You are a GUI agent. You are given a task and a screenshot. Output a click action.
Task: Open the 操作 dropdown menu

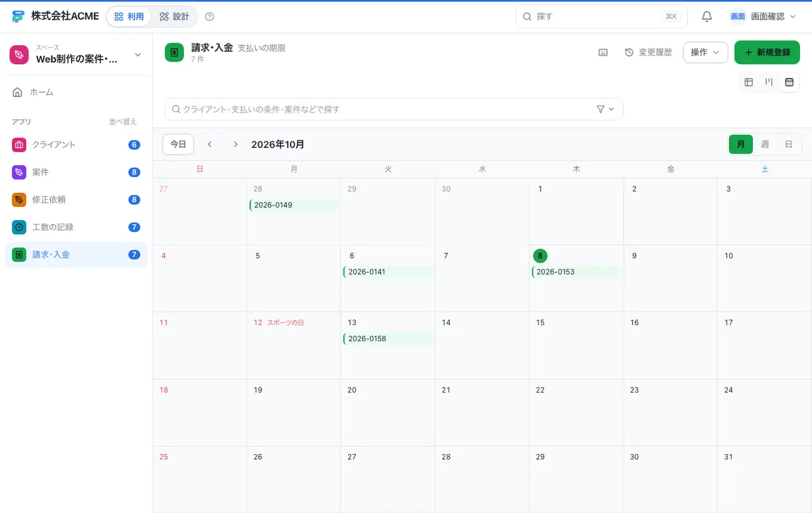click(x=705, y=52)
